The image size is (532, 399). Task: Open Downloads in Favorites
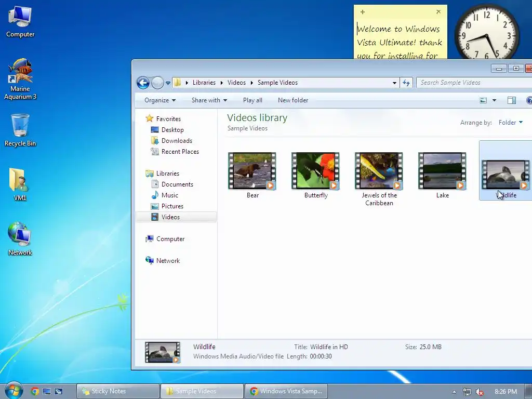point(177,140)
